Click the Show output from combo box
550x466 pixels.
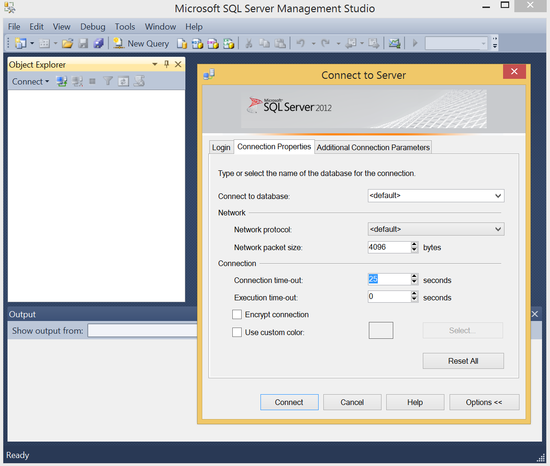[x=142, y=330]
